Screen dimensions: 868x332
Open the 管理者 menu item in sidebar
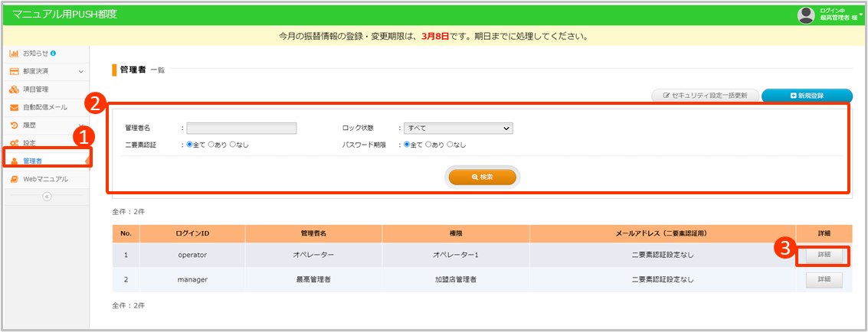33,161
